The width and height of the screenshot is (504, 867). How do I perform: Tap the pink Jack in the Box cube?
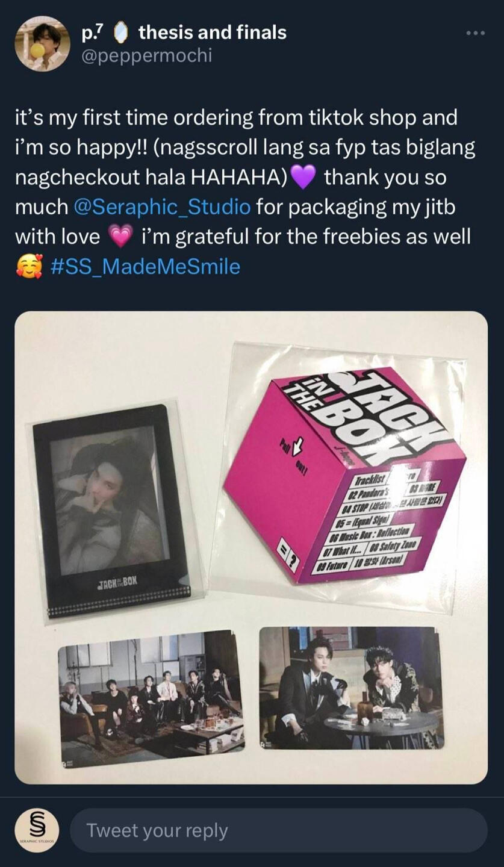(x=344, y=476)
